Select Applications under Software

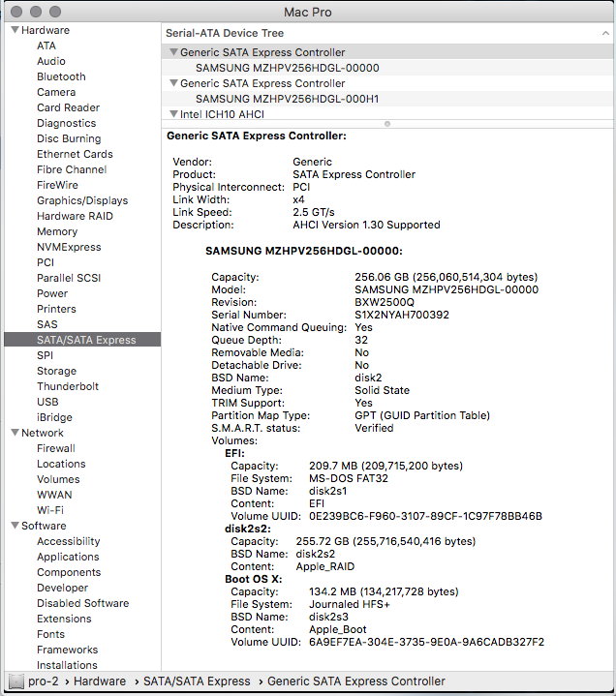[x=68, y=557]
